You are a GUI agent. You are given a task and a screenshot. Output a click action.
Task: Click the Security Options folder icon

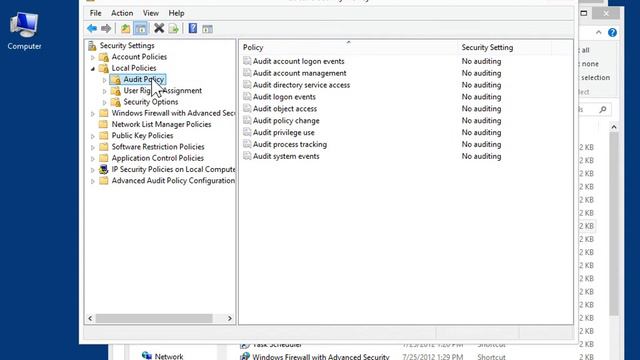(116, 102)
